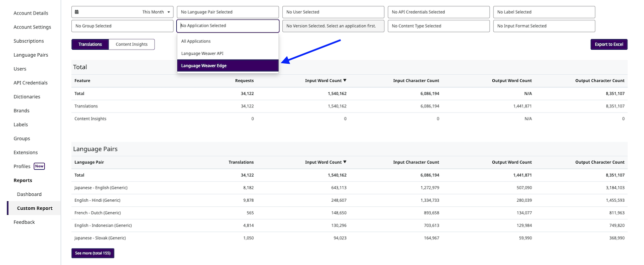Select Language Weaver Edge from application list

tap(228, 66)
